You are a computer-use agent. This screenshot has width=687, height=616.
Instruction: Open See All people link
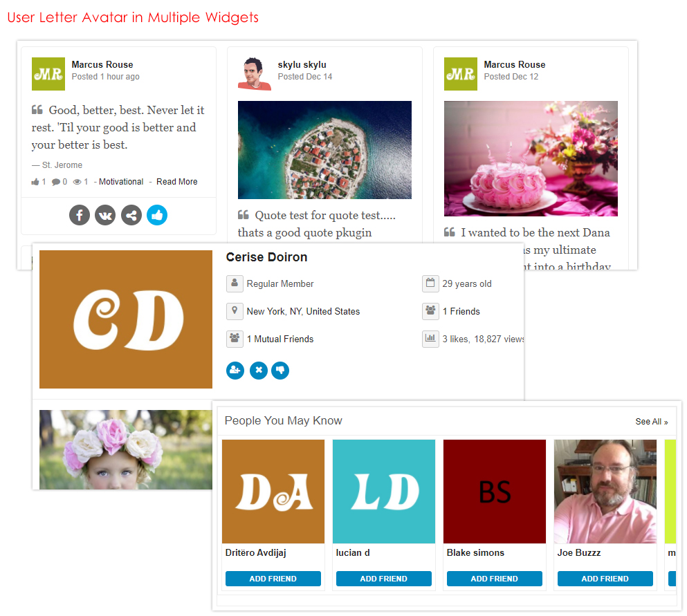tap(652, 422)
